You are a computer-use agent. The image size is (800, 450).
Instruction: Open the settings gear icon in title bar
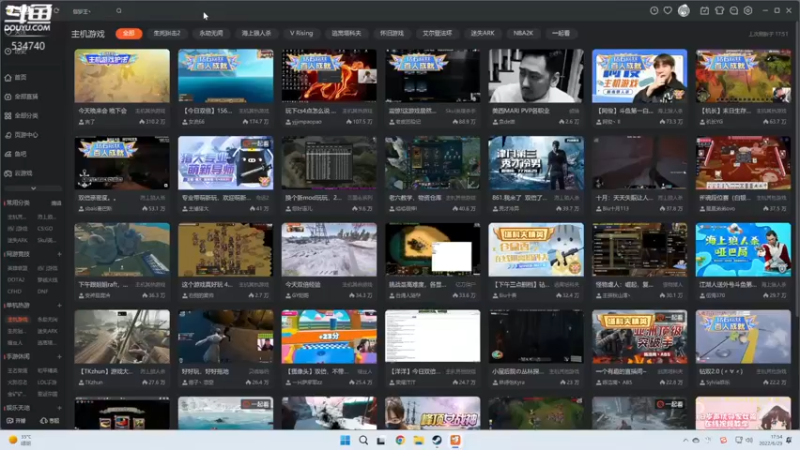(748, 11)
